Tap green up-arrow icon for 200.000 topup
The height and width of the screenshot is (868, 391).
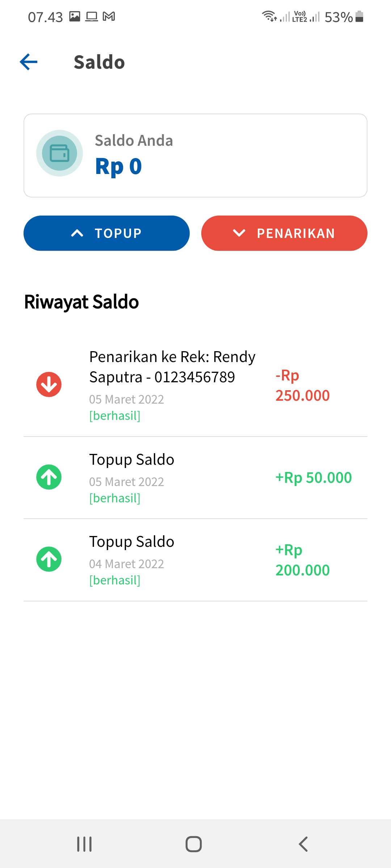49,559
